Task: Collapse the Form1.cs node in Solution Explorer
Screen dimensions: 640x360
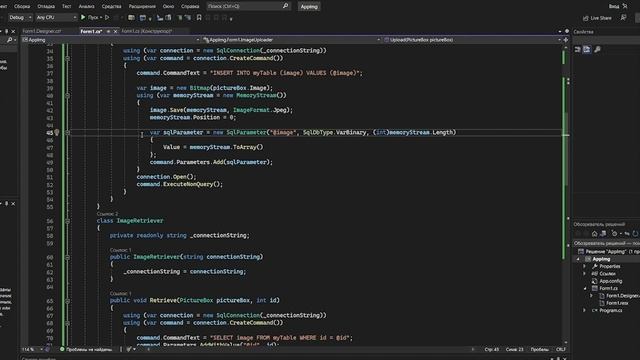Action: point(584,289)
